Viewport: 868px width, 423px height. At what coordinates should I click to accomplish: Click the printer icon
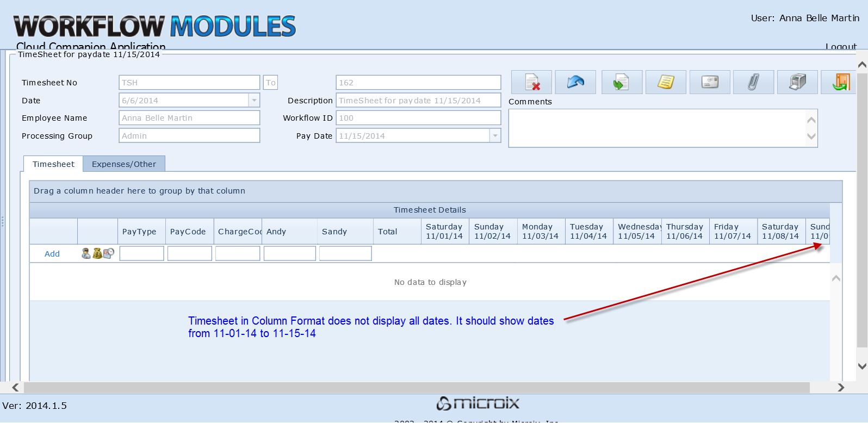pos(797,82)
